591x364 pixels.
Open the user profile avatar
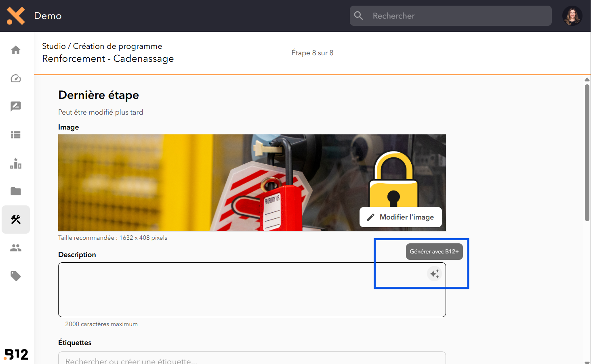(x=572, y=16)
